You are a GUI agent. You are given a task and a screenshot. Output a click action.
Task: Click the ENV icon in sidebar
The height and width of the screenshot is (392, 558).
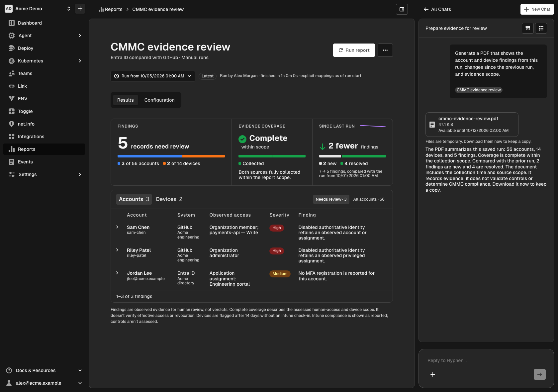tap(12, 99)
